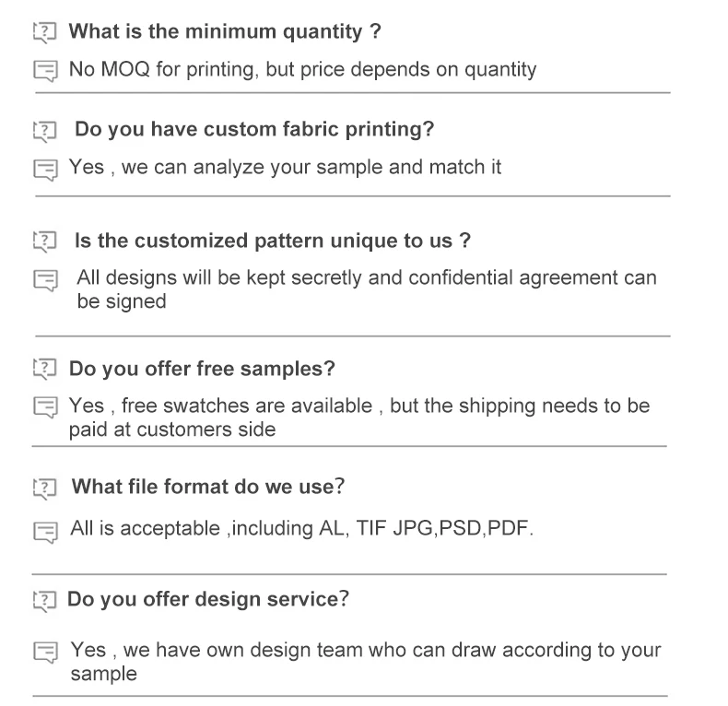The height and width of the screenshot is (706, 728).
Task: Click the AL, TIF JPG,PSD,PDF answer text
Action: tap(301, 529)
